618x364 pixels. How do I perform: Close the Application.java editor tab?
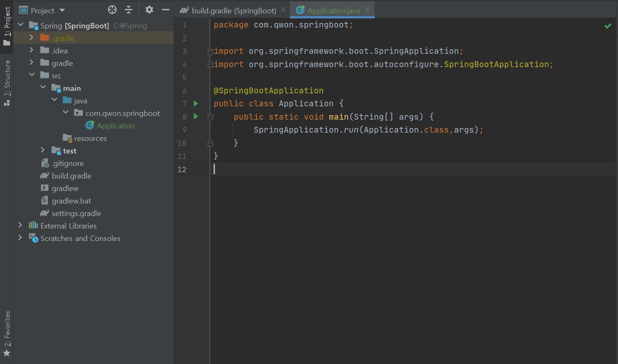tap(367, 10)
